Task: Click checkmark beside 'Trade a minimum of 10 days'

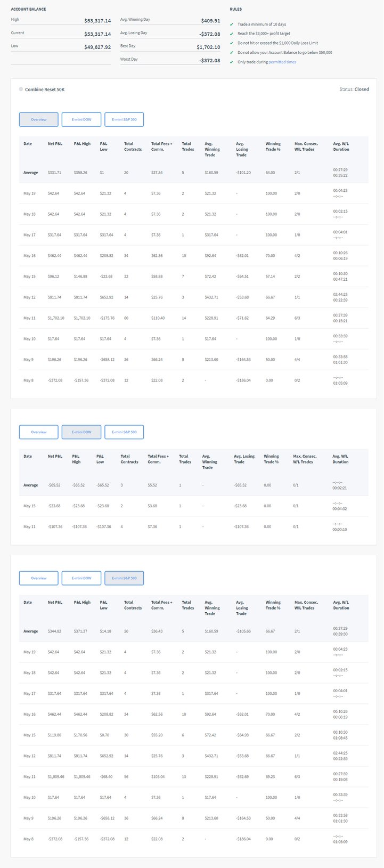Action: pyautogui.click(x=232, y=25)
